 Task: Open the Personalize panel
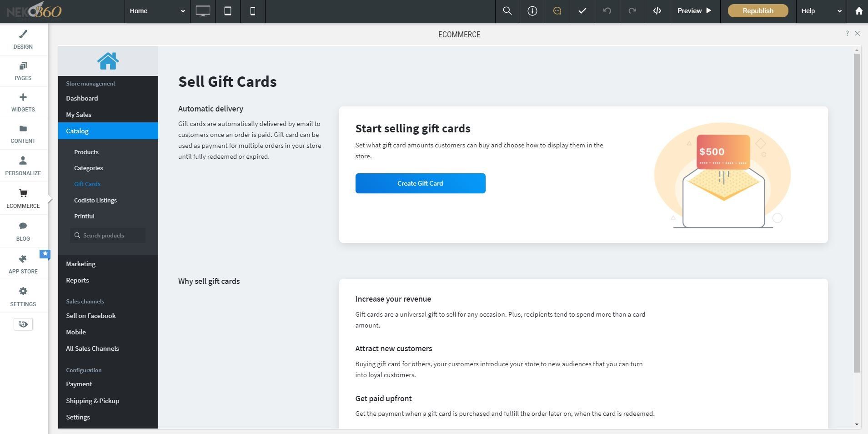pos(23,166)
